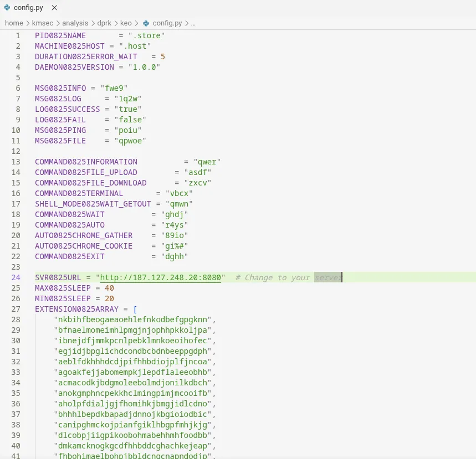Image resolution: width=476 pixels, height=459 pixels.
Task: Click line number 1 in the gutter
Action: [x=18, y=35]
